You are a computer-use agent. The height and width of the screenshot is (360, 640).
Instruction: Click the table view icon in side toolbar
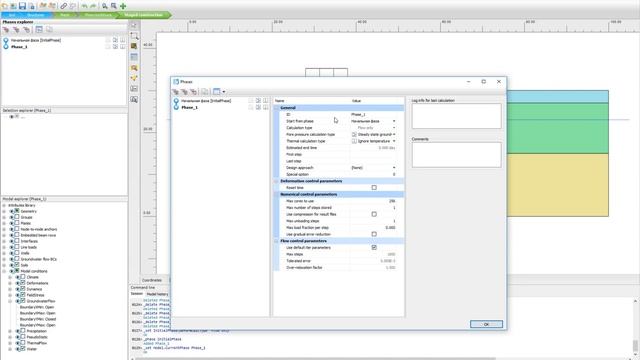(134, 57)
